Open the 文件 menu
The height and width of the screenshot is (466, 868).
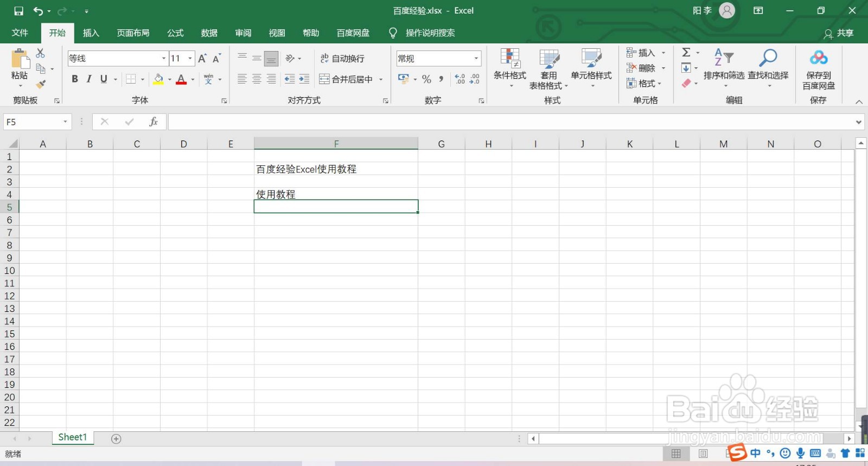pos(20,33)
